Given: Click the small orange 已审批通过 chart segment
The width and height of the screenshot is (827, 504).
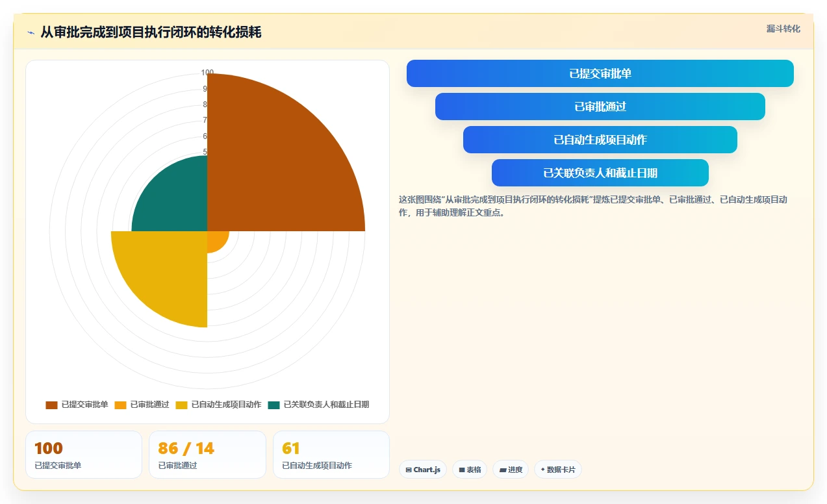Looking at the screenshot, I should pos(215,239).
